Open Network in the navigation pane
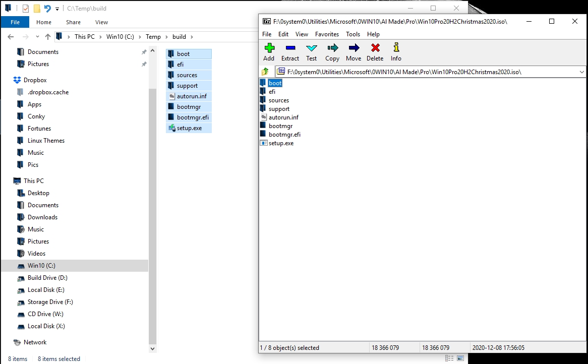588x364 pixels. pos(35,342)
